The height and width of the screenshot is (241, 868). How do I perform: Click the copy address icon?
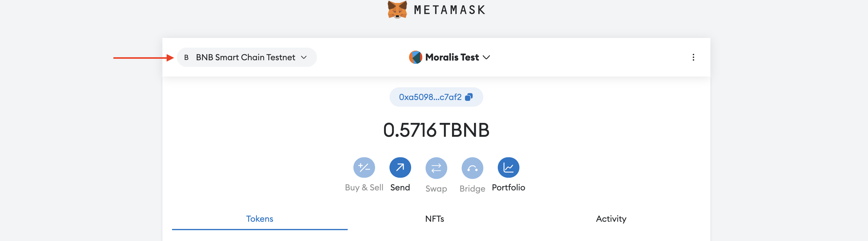tap(469, 97)
